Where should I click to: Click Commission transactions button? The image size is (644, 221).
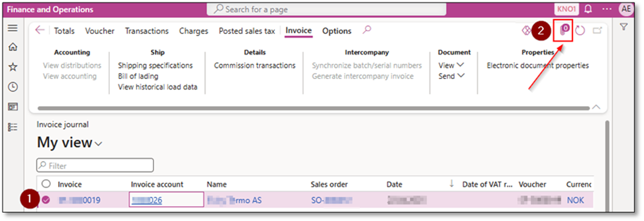255,65
